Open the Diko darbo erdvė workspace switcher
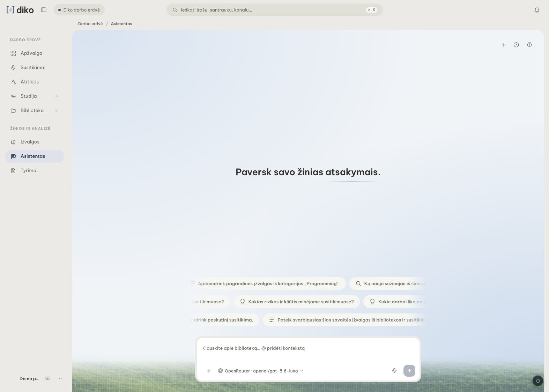Viewport: 549px width, 392px height. [79, 10]
